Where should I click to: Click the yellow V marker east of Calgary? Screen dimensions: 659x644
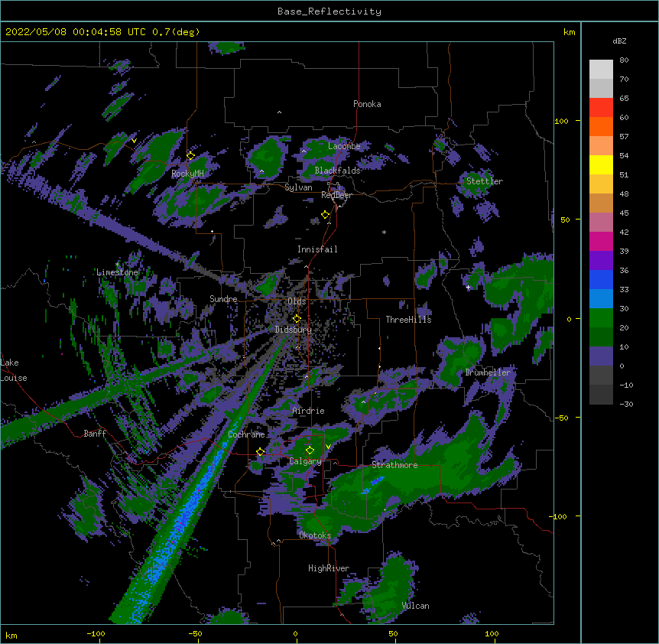tap(328, 447)
